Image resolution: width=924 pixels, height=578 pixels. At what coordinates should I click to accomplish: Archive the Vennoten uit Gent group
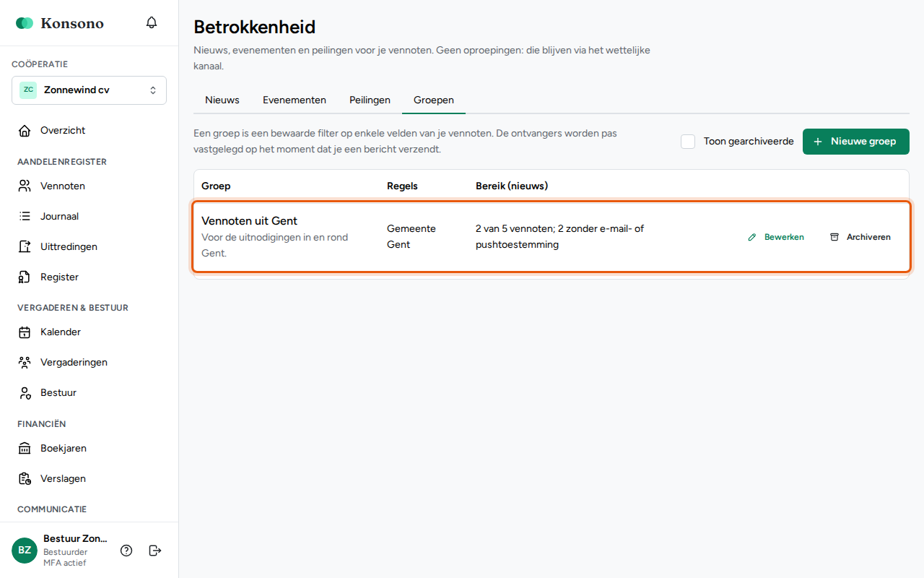click(860, 237)
